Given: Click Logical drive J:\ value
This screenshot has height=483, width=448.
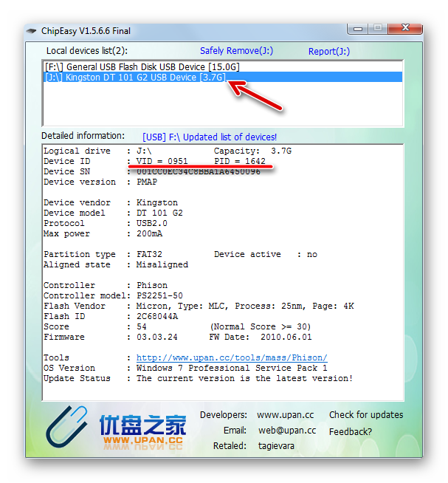Looking at the screenshot, I should pos(144,151).
